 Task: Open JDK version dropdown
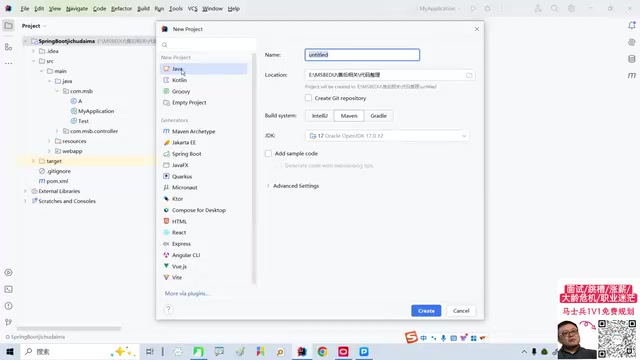click(x=387, y=136)
